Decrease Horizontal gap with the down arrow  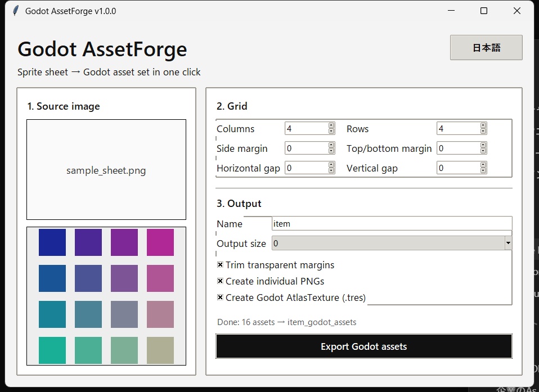pyautogui.click(x=331, y=170)
